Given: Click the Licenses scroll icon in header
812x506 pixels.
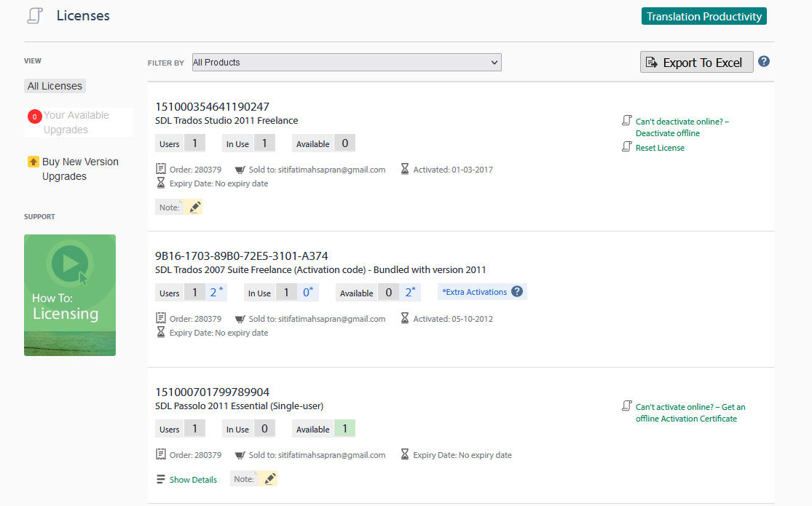Looking at the screenshot, I should pos(35,15).
